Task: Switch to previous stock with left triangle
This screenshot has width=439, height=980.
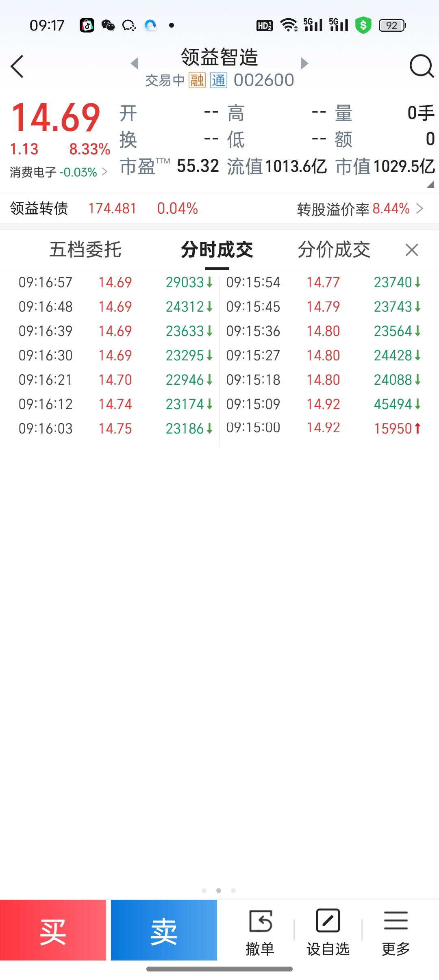Action: [135, 63]
